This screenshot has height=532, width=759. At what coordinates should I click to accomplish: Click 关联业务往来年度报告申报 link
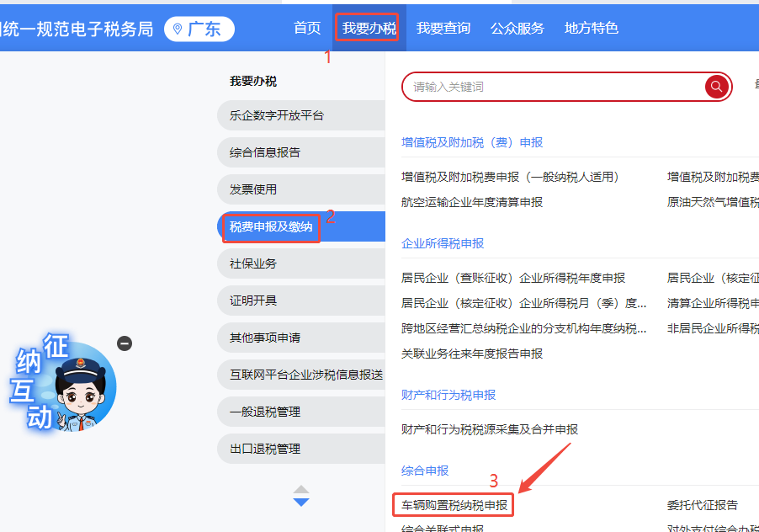coord(472,354)
